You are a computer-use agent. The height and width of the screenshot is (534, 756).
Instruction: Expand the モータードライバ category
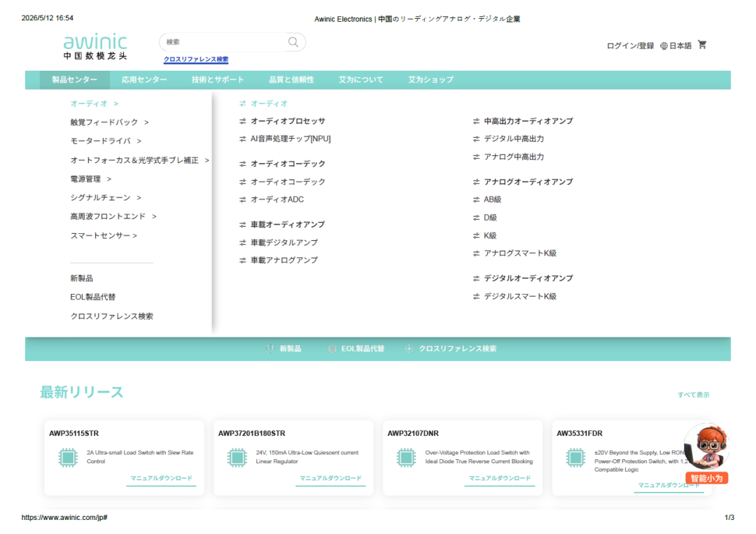click(106, 141)
